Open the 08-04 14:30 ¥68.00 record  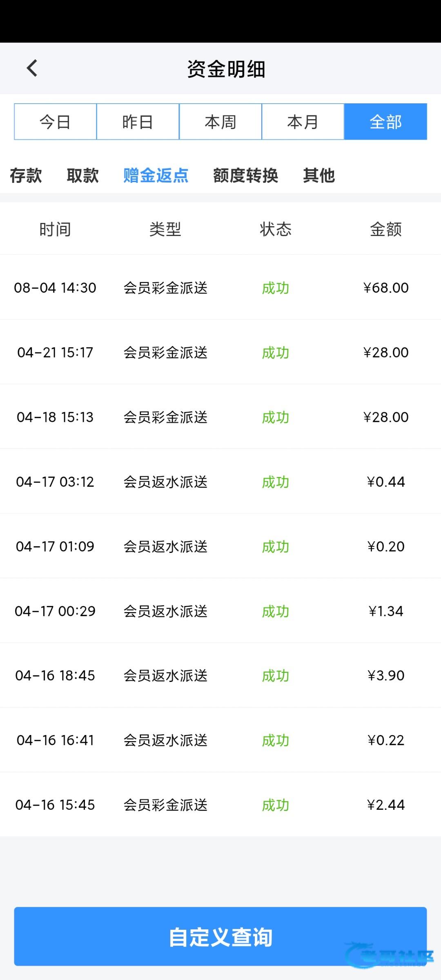(x=220, y=287)
